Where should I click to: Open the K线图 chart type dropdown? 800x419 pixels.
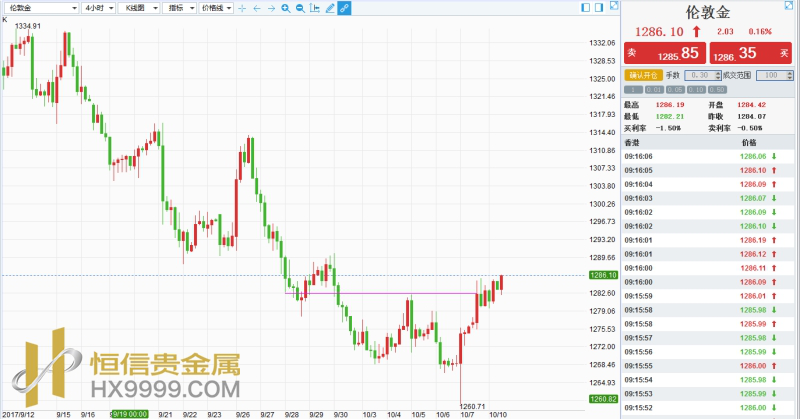click(139, 8)
